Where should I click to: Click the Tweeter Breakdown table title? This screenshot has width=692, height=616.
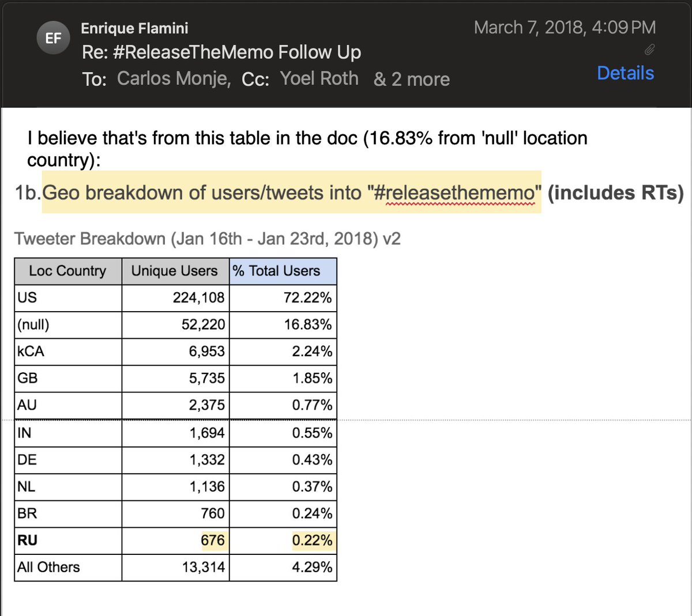(x=207, y=239)
